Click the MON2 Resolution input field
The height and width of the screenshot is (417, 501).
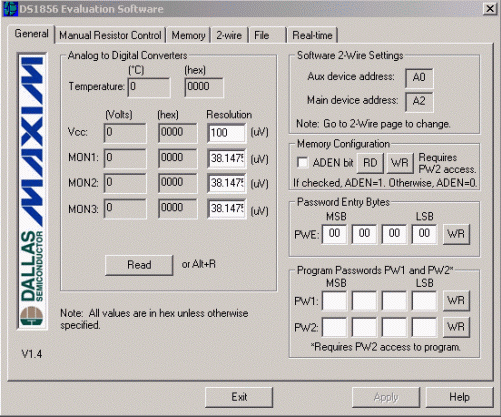point(227,183)
